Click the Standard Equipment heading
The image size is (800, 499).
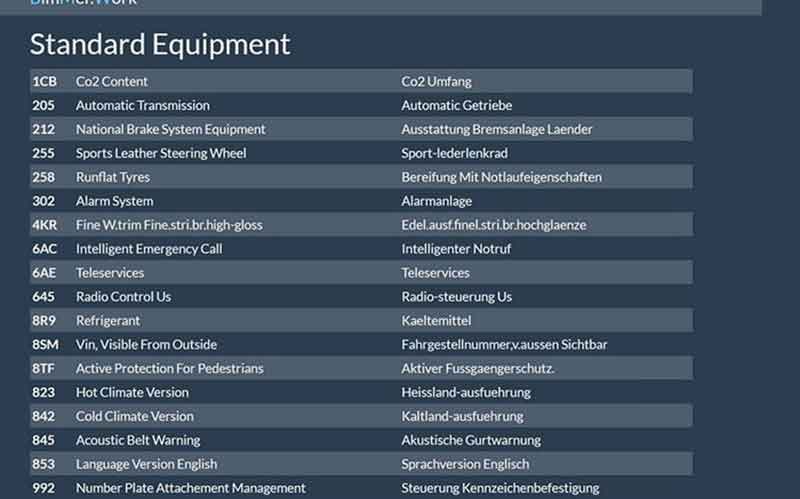(160, 44)
